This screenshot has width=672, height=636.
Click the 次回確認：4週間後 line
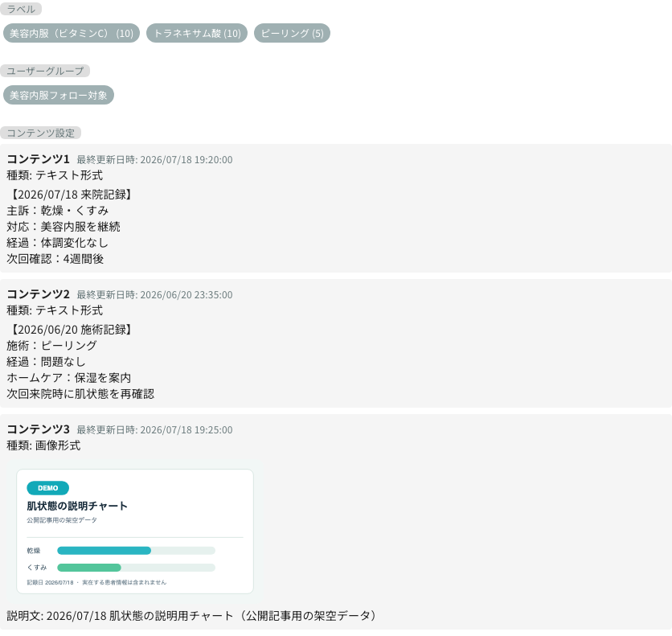coord(55,259)
